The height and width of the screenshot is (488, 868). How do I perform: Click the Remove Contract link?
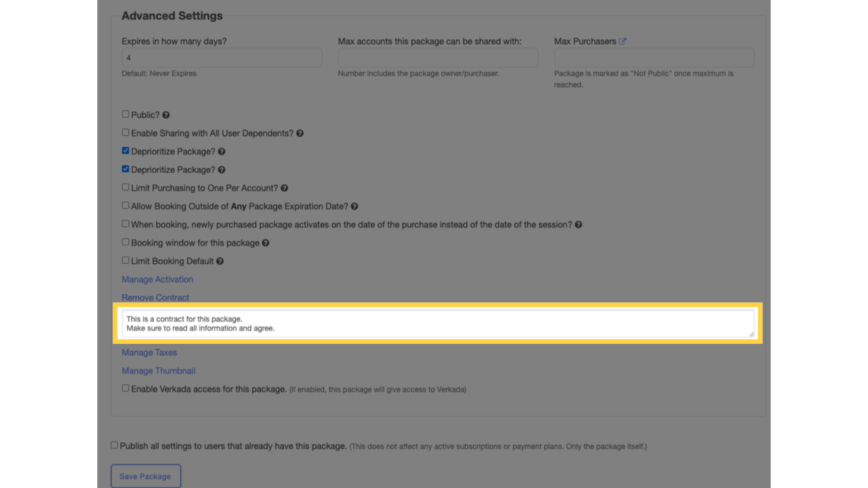tap(156, 297)
